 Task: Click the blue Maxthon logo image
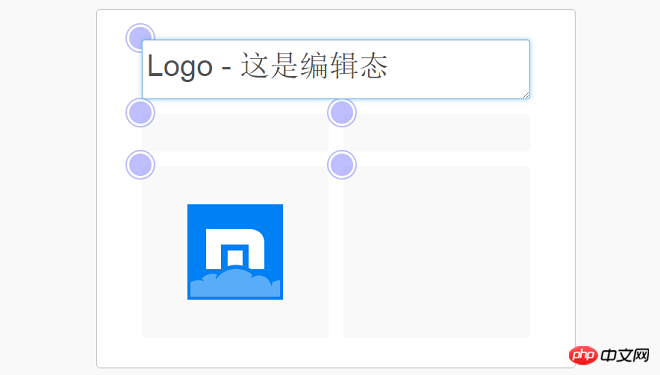(235, 252)
